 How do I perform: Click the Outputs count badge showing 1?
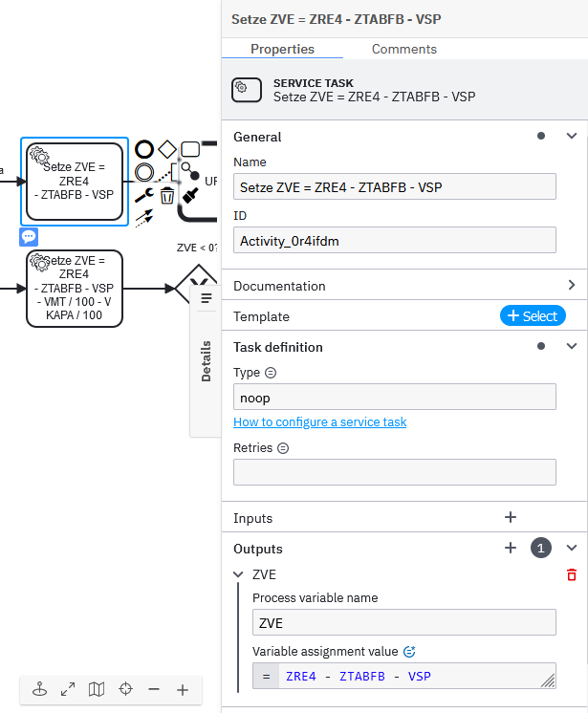(541, 548)
